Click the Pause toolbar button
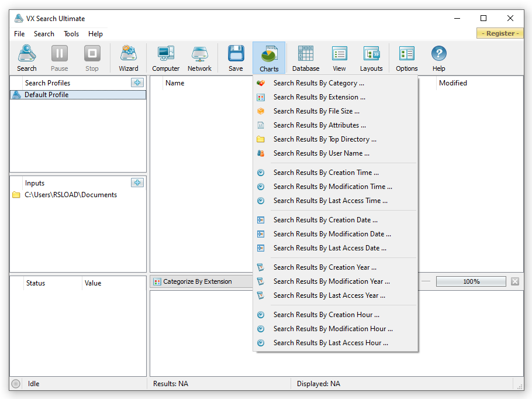 pyautogui.click(x=60, y=58)
